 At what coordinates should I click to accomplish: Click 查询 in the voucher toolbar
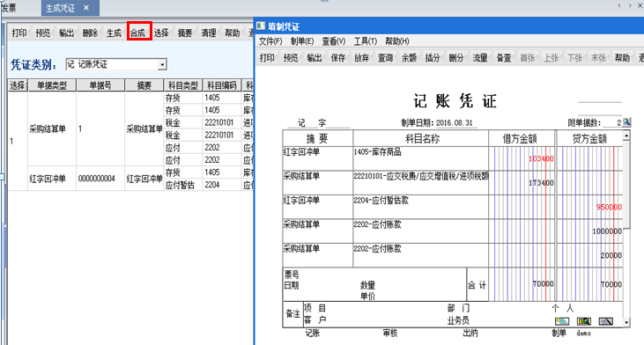[x=385, y=58]
